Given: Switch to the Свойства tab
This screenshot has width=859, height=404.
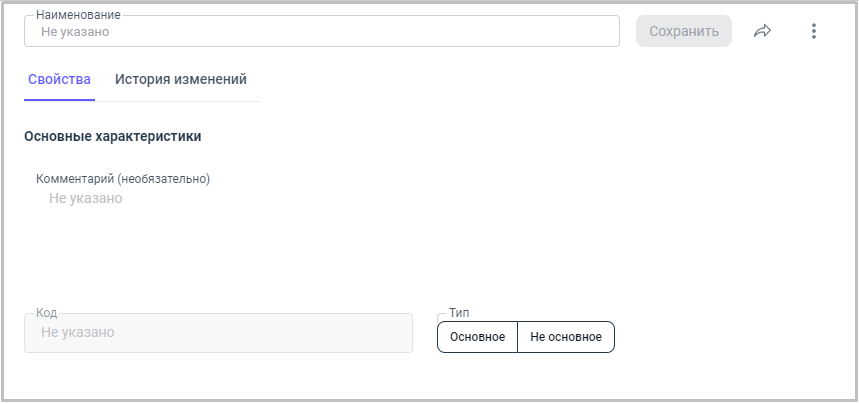Looking at the screenshot, I should (x=59, y=79).
